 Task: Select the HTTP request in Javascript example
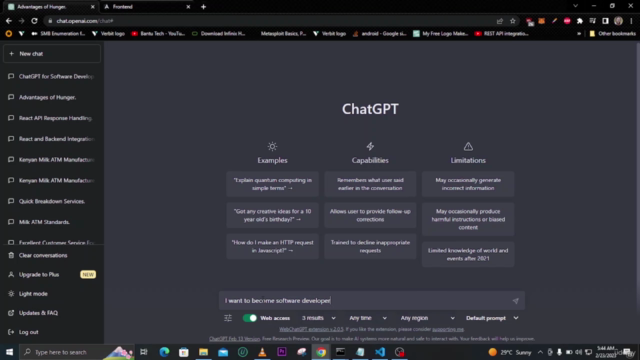tap(272, 247)
